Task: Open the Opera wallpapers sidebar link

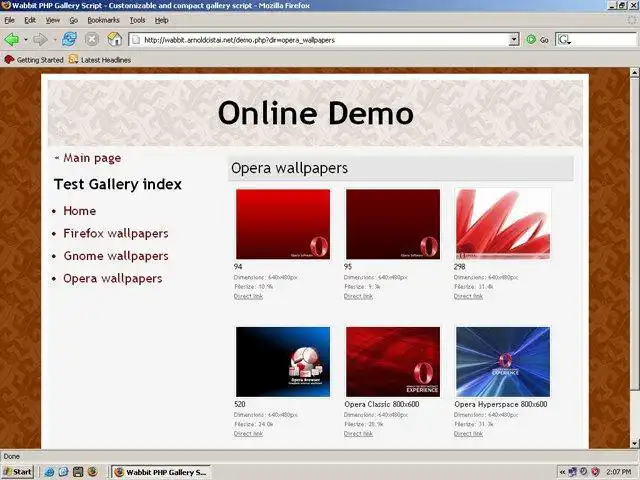Action: [x=113, y=278]
